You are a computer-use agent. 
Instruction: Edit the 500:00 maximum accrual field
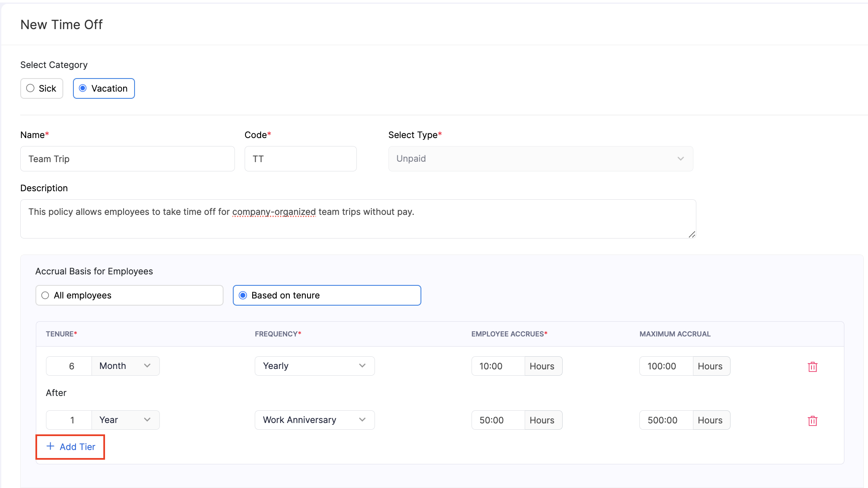[x=666, y=420]
